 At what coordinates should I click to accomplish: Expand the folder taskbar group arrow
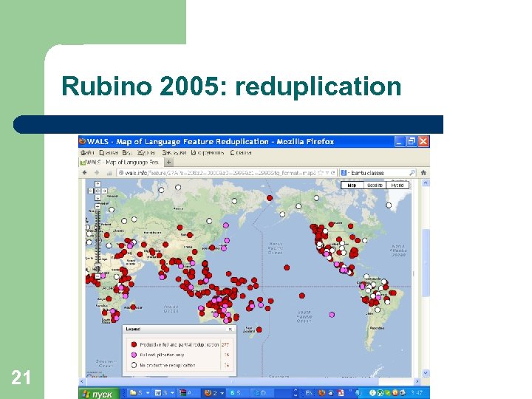[x=148, y=393]
